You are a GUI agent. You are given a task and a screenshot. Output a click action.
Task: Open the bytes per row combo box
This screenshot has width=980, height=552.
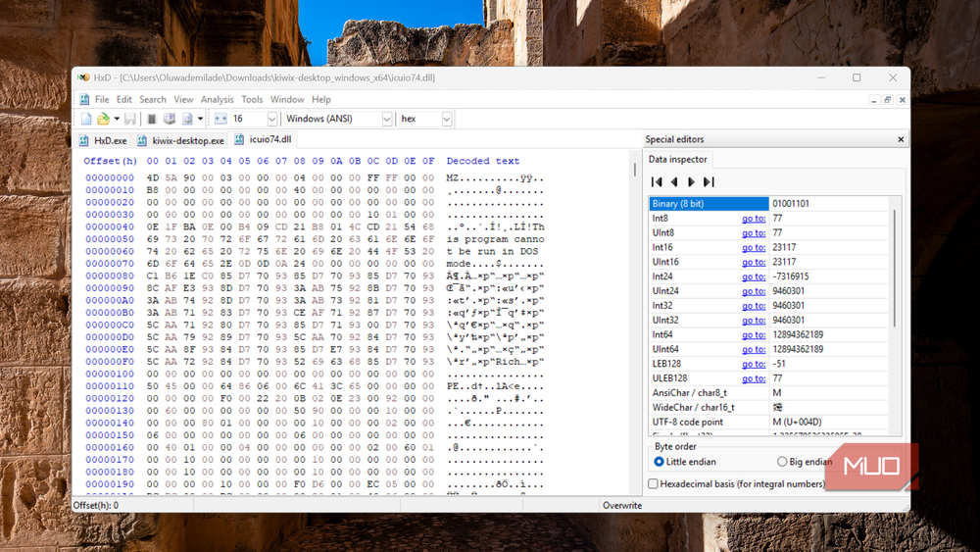coord(254,119)
